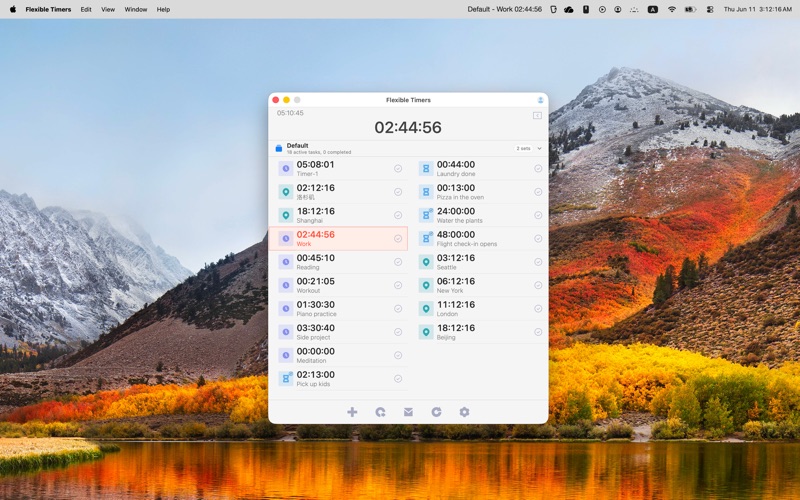Screen dimensions: 800x500
Task: Click the hourglass icon for Water the plants
Action: coord(426,215)
